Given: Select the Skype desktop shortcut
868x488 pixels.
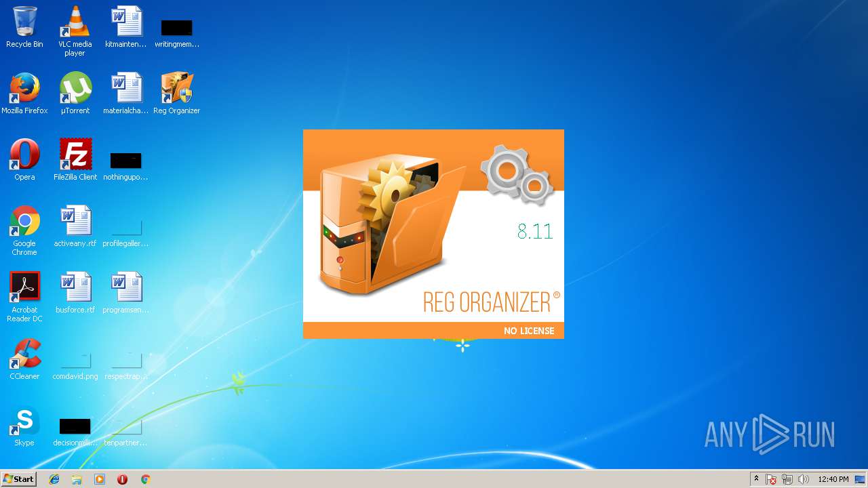Looking at the screenshot, I should (24, 426).
